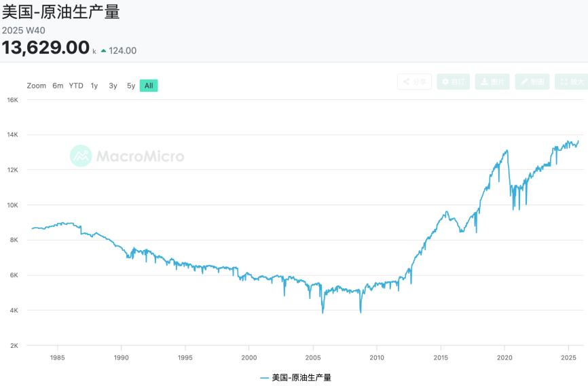Click the 制图 pencil chart button

pos(532,82)
